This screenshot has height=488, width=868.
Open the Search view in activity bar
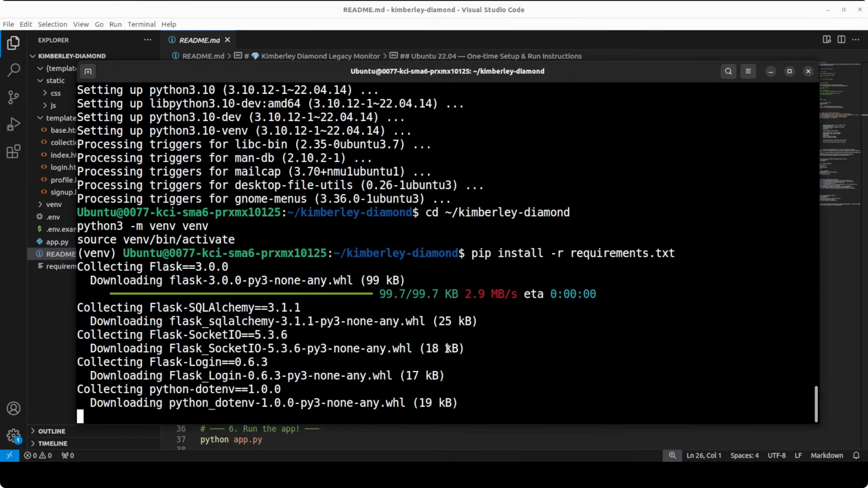(x=13, y=70)
